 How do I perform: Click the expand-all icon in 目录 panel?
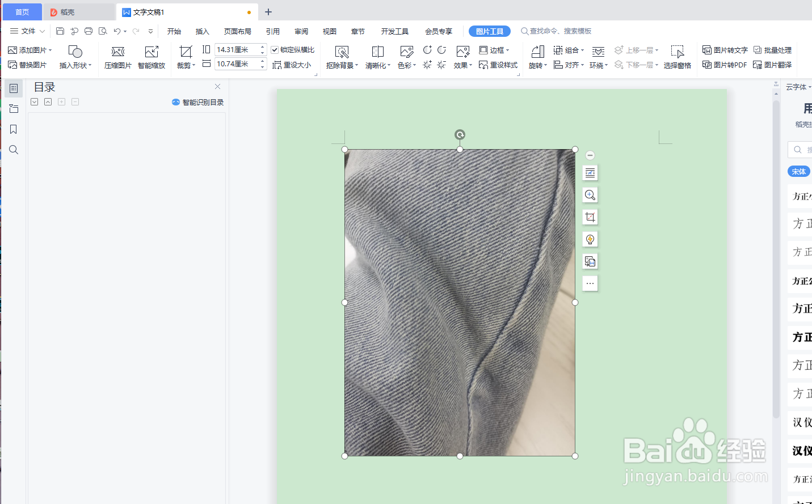[35, 102]
